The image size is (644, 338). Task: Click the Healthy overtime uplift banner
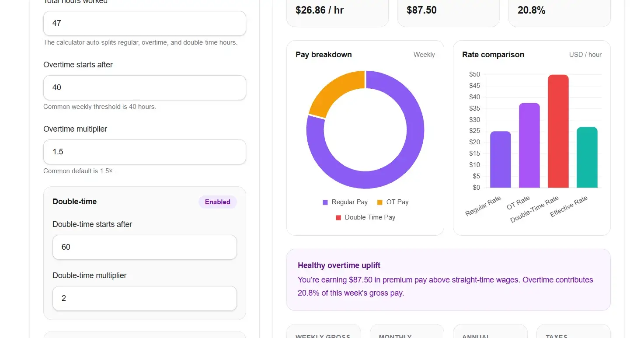coord(448,279)
